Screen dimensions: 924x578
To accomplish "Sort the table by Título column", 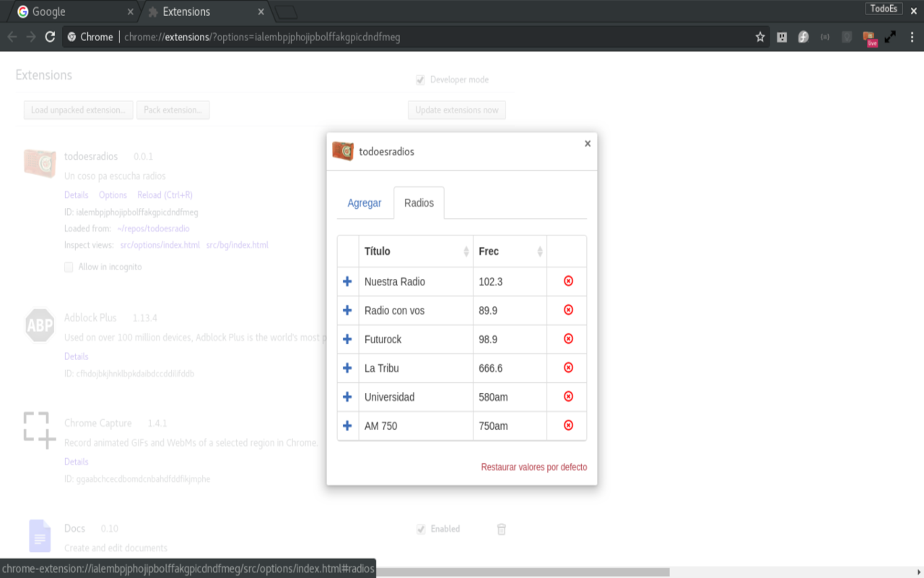I will (416, 251).
